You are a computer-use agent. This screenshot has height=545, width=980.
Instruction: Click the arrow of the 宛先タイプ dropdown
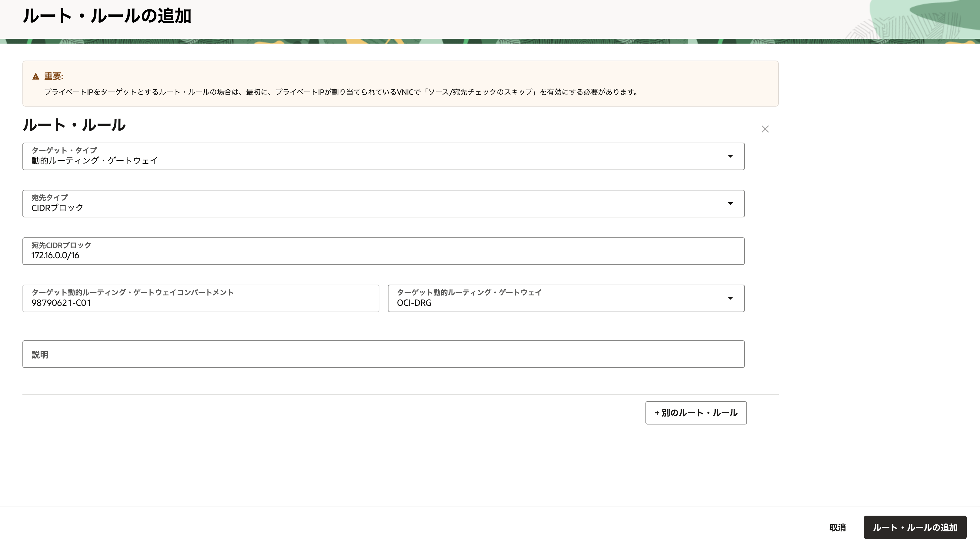pos(730,204)
